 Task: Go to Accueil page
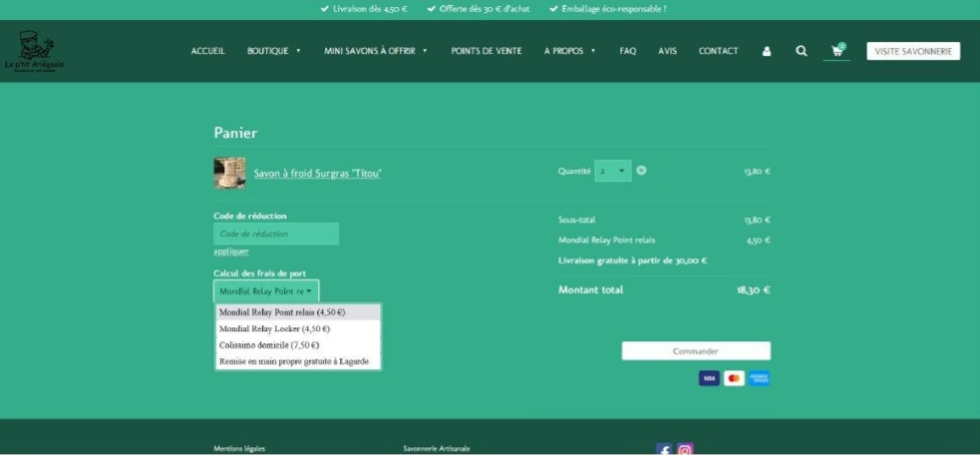tap(208, 51)
